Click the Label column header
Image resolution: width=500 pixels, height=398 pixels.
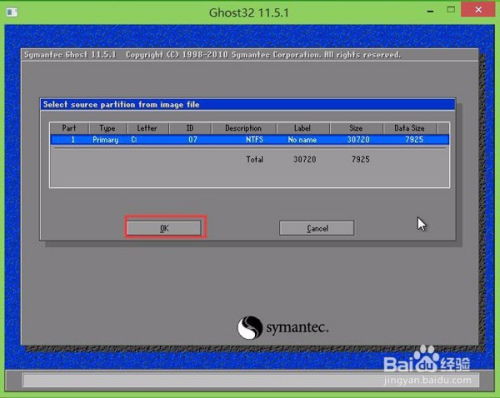(x=303, y=128)
